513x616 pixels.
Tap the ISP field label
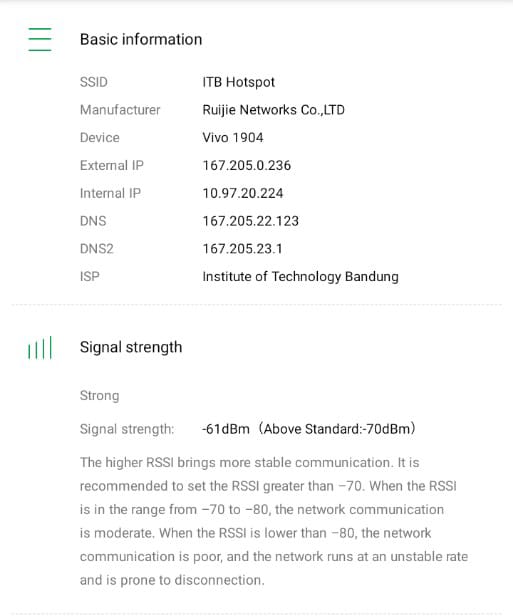click(90, 277)
